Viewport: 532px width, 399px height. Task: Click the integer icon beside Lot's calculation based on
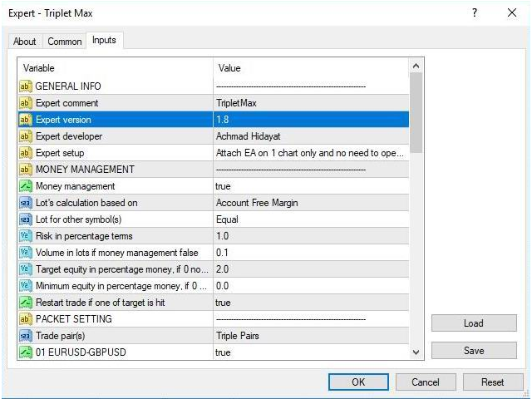point(25,203)
